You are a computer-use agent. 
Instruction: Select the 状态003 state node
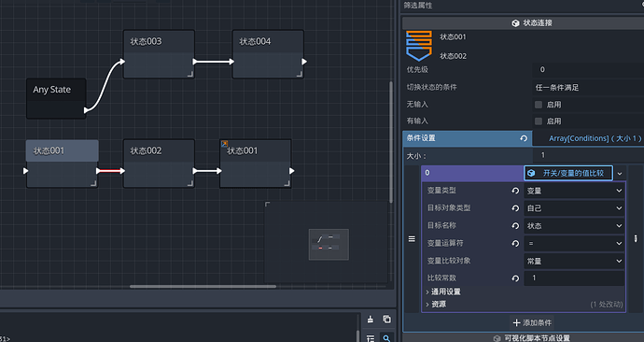(159, 54)
